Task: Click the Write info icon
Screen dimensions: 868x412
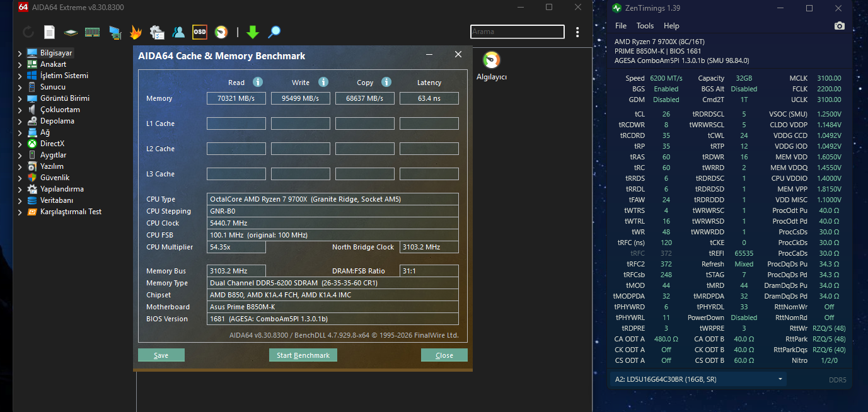Action: tap(323, 82)
